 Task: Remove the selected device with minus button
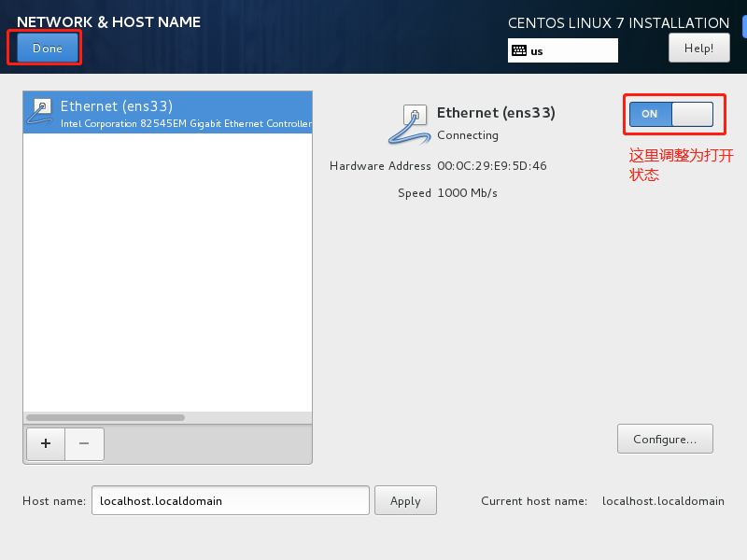84,444
